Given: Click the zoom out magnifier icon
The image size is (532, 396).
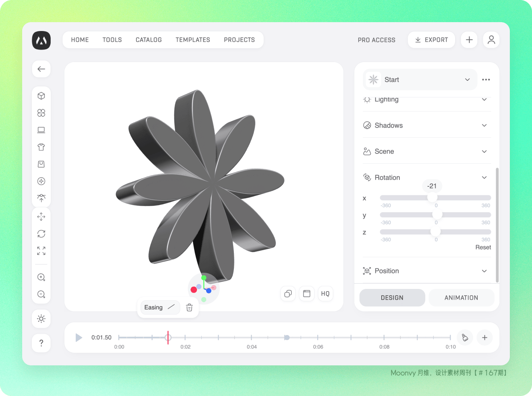Looking at the screenshot, I should [x=41, y=294].
